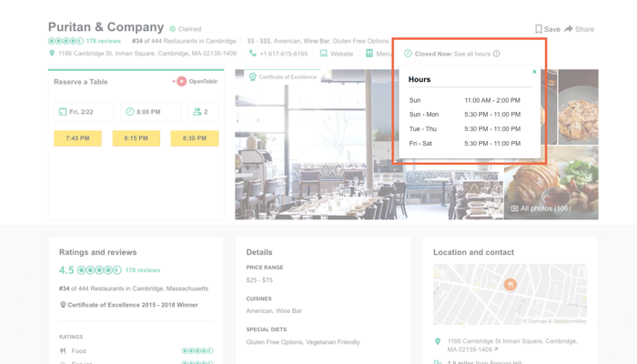The width and height of the screenshot is (637, 364).
Task: Reserve the 8:30 PM time slot
Action: [195, 138]
